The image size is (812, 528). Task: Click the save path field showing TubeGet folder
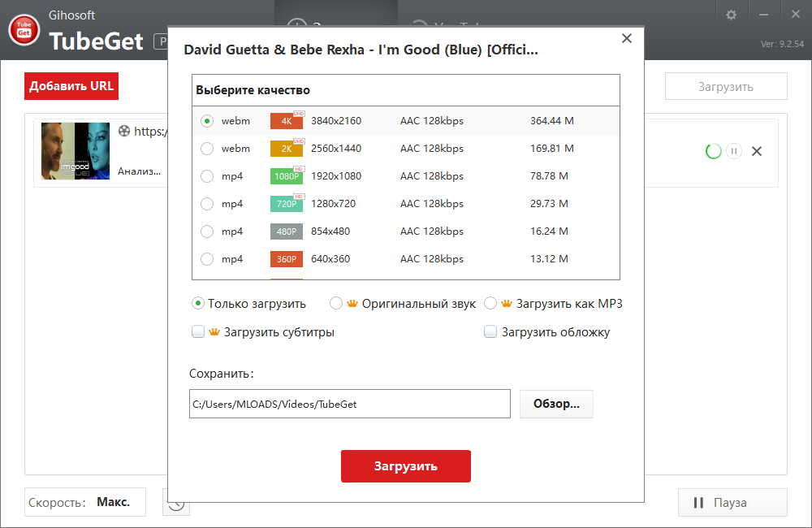tap(349, 404)
